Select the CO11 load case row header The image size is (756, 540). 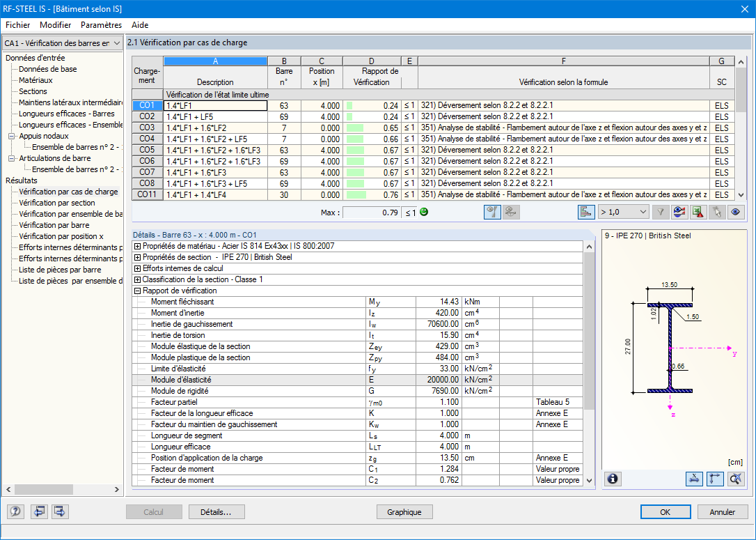147,194
